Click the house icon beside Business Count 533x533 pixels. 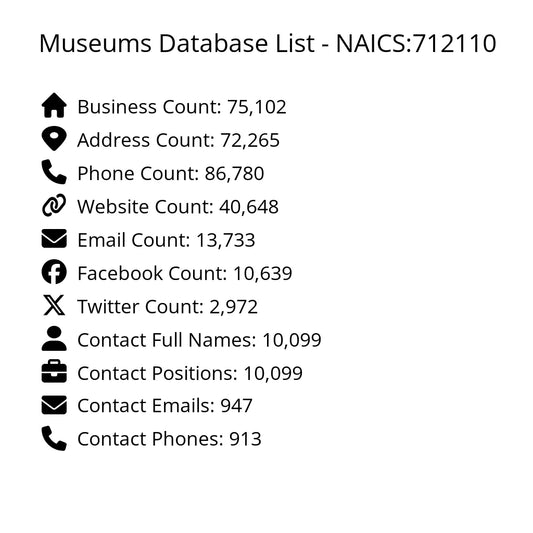[54, 105]
